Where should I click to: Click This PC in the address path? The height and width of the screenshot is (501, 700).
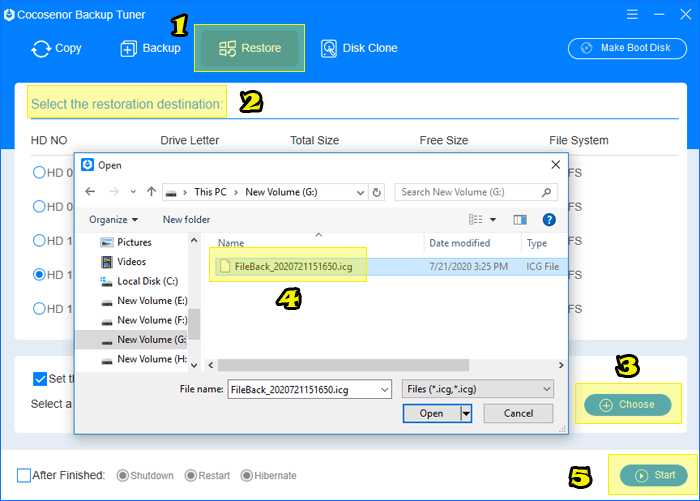210,192
